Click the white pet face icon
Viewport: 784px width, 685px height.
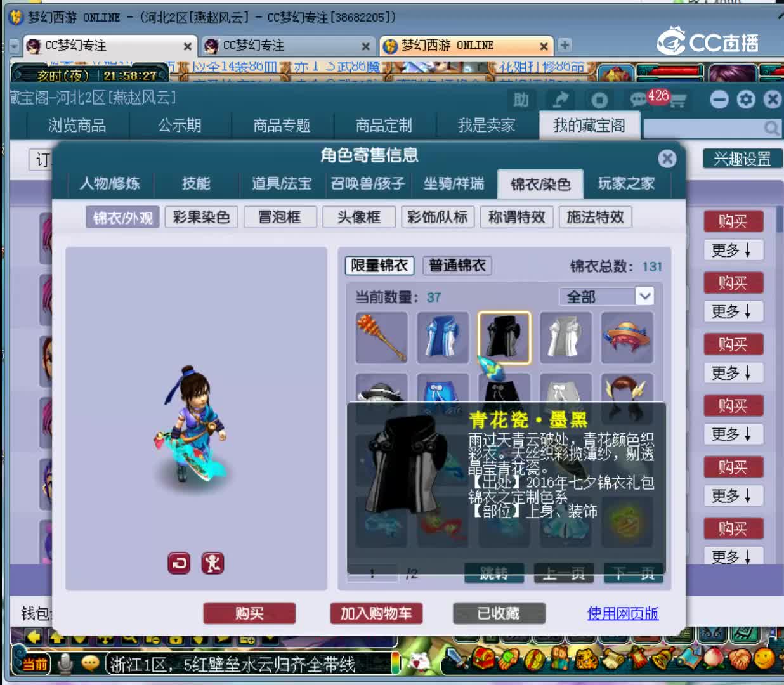pyautogui.click(x=419, y=663)
